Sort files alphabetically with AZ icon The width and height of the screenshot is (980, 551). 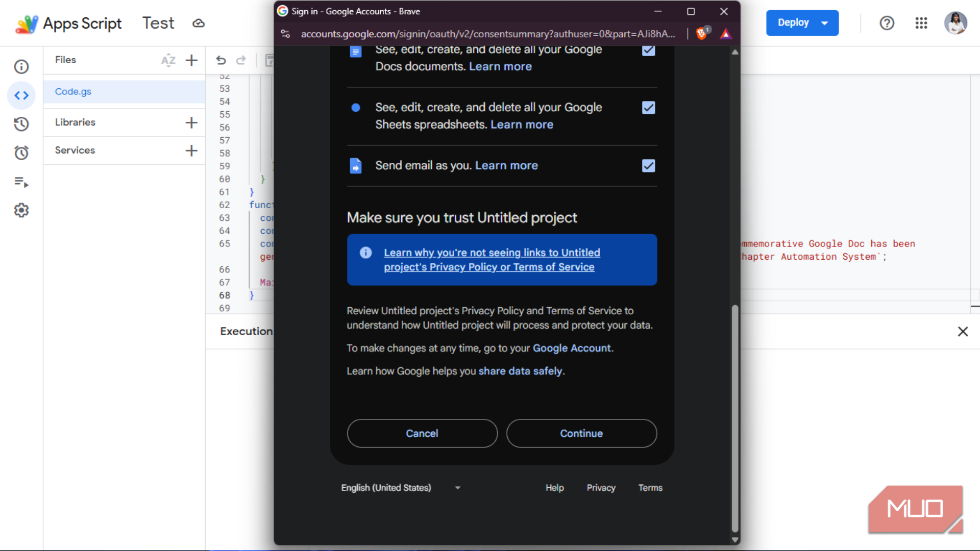click(168, 60)
